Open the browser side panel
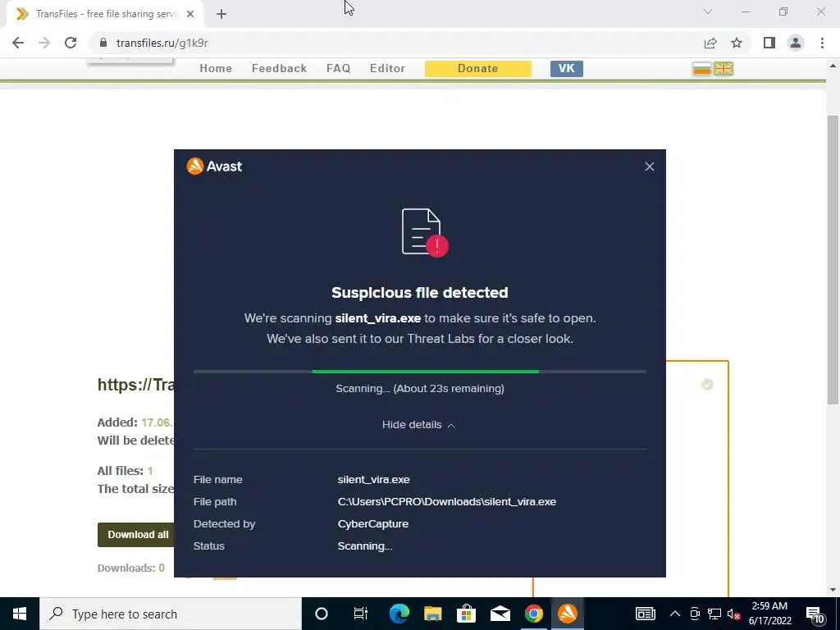This screenshot has height=630, width=840. [769, 43]
